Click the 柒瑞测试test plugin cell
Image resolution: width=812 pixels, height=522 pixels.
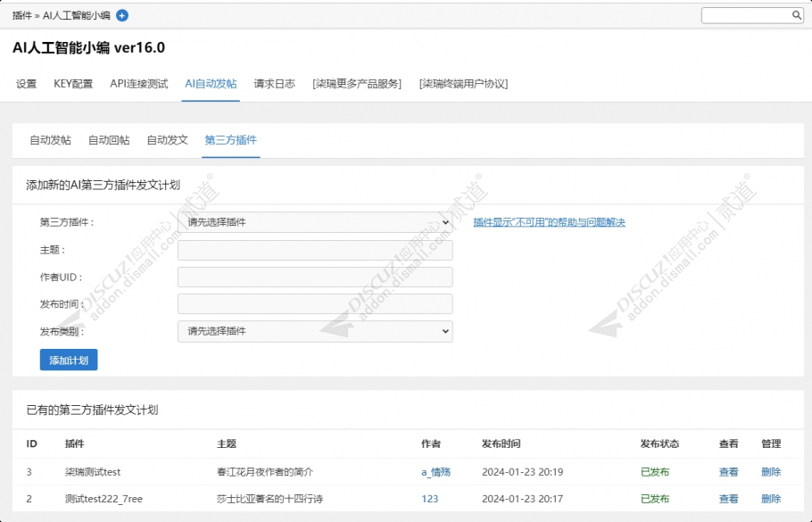point(93,472)
